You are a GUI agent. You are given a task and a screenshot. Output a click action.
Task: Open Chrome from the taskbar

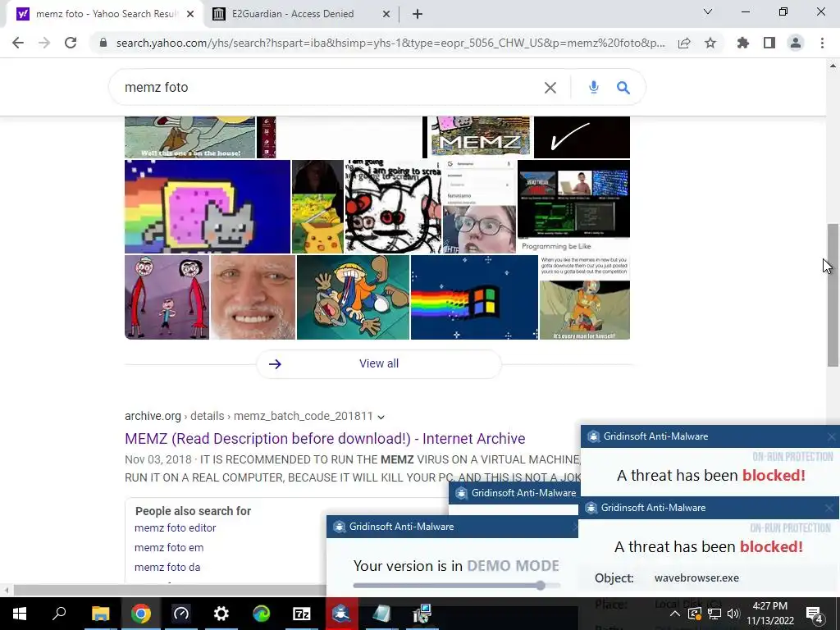point(140,614)
